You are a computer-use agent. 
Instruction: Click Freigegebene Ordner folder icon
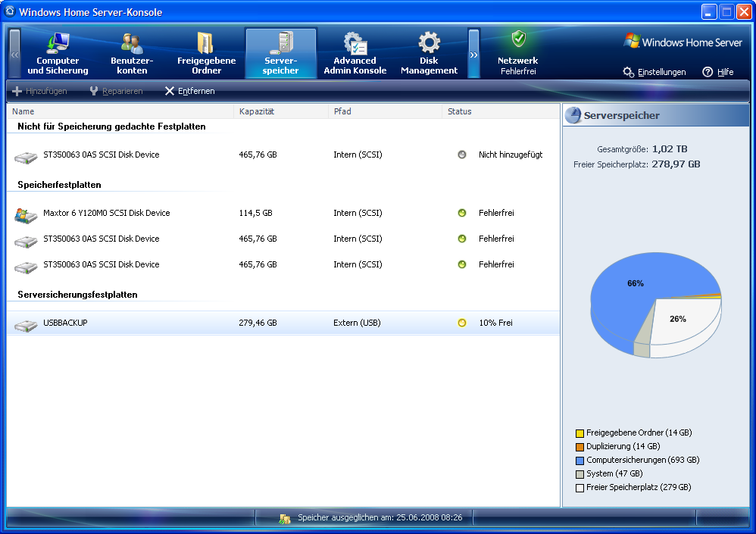(205, 42)
